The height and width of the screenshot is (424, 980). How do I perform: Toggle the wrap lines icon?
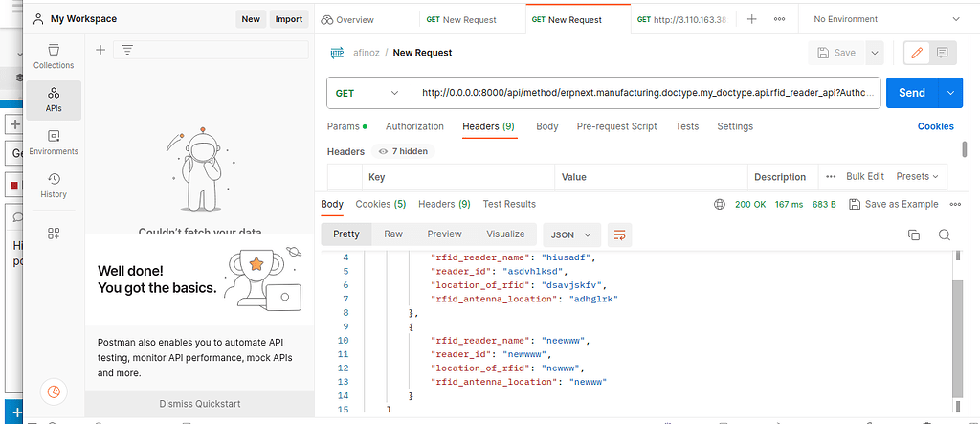[620, 234]
